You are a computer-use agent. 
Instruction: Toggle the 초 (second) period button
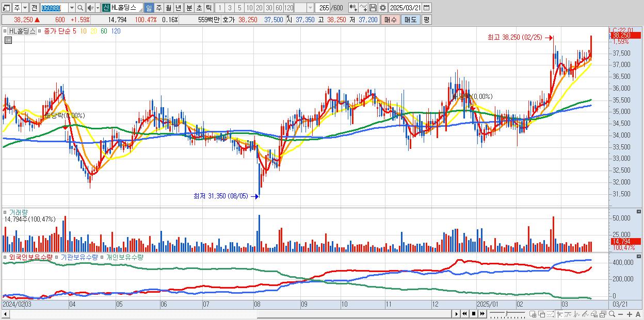[x=199, y=8]
